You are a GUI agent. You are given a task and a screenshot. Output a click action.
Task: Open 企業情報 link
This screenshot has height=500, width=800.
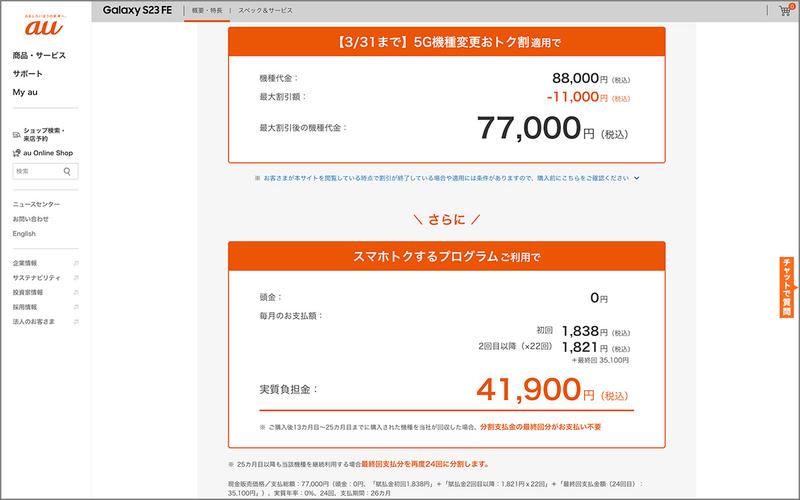click(24, 263)
